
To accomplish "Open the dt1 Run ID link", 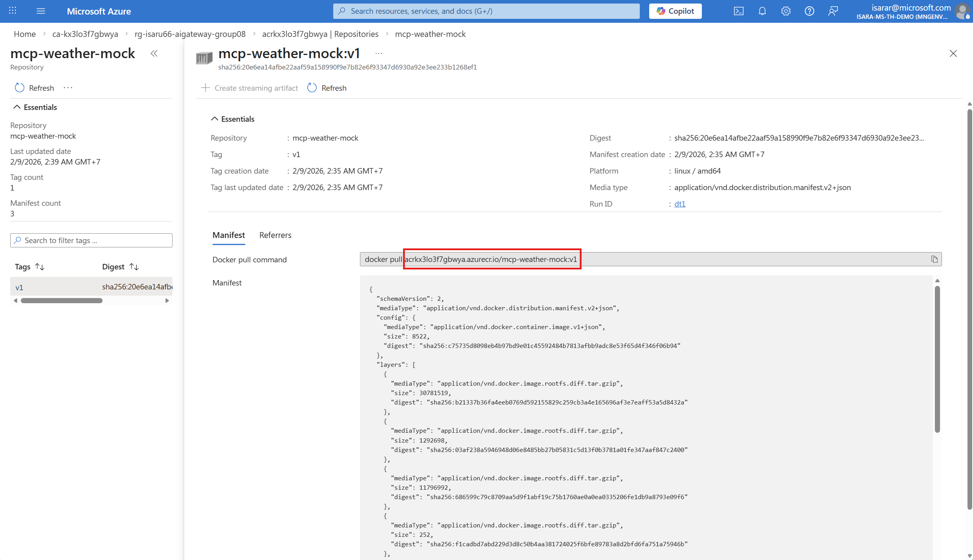I will point(680,204).
